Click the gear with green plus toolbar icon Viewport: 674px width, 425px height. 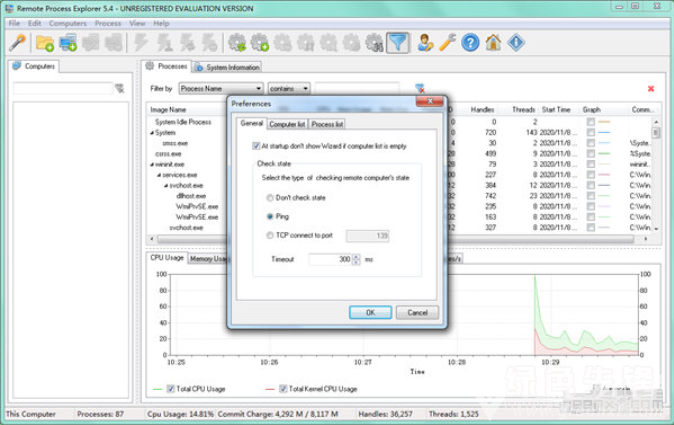[x=260, y=43]
